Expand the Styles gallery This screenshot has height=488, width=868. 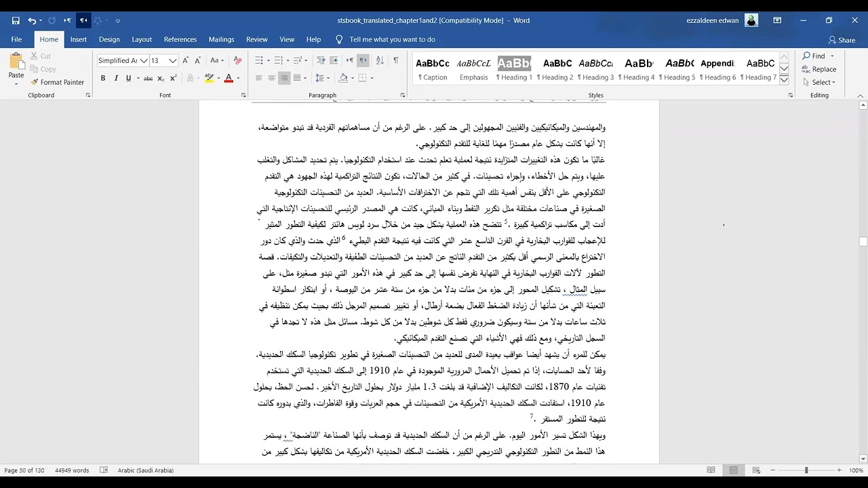[x=784, y=79]
